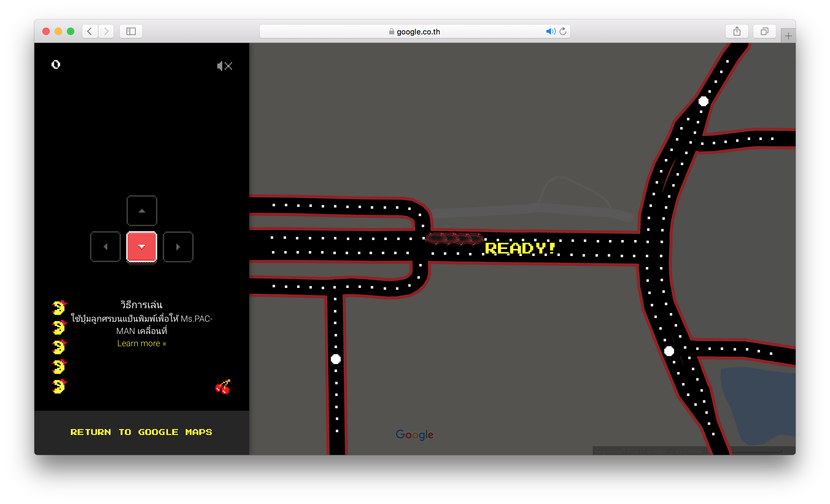Click the highlighted down arrow control
Screen dimensions: 830x504
pyautogui.click(x=142, y=246)
